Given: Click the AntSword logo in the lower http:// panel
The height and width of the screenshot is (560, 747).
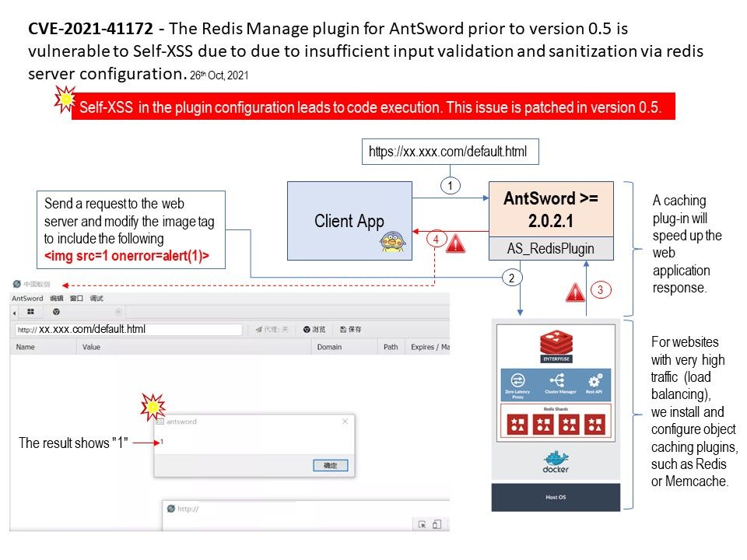Looking at the screenshot, I should coord(171,509).
